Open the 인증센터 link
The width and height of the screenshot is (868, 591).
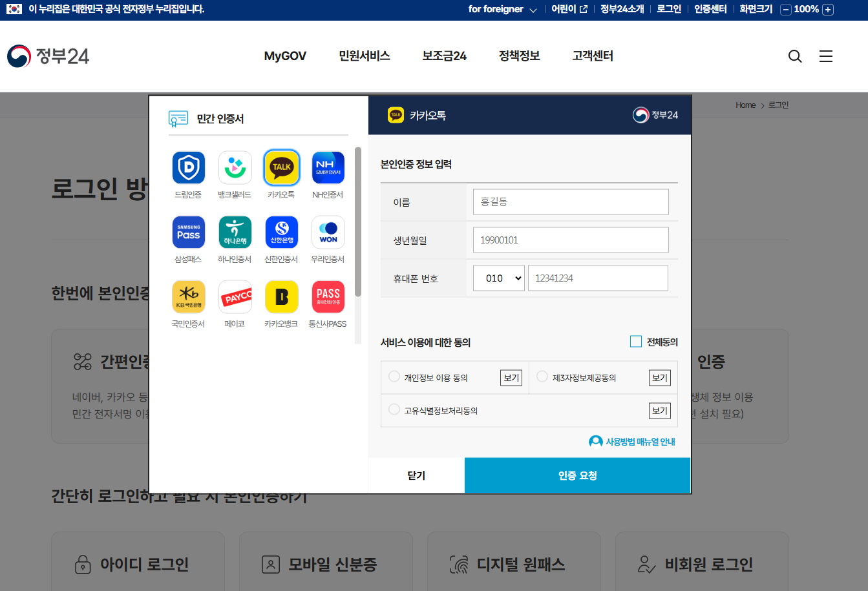tap(710, 9)
